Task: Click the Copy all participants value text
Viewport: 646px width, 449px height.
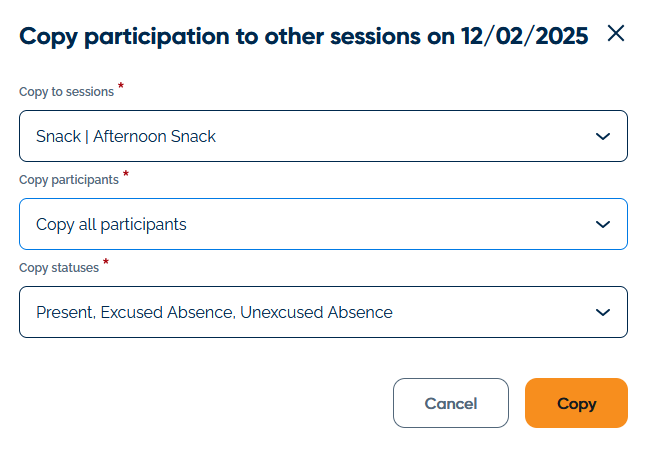Action: point(111,224)
